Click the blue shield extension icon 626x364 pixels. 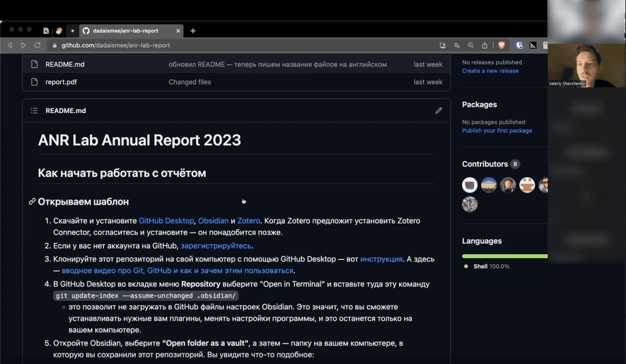pos(519,45)
